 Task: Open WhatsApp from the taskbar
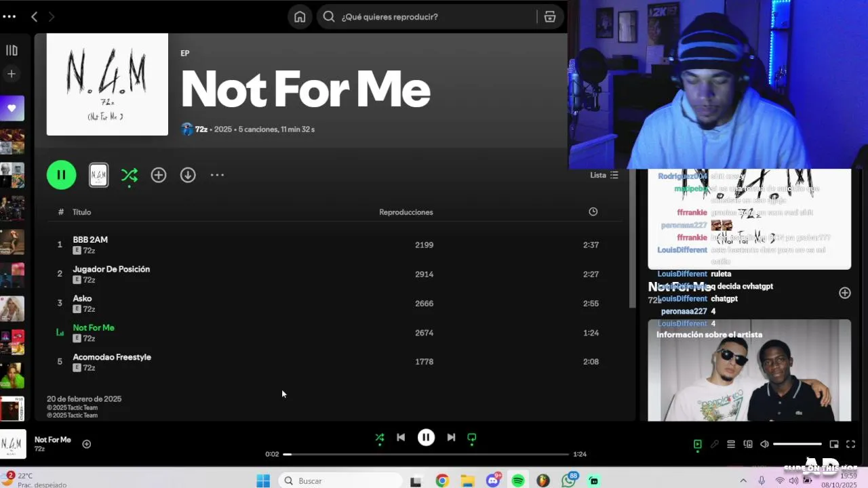tap(568, 481)
